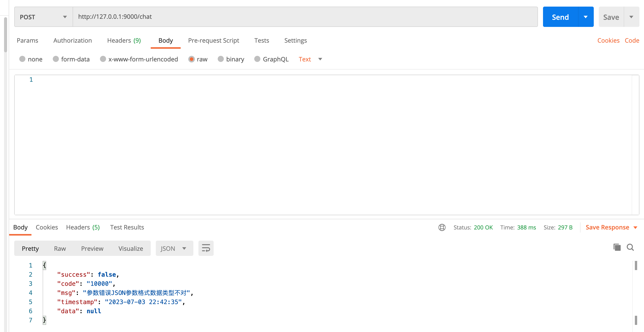This screenshot has width=644, height=332.
Task: Open the POST method dropdown
Action: click(x=43, y=17)
